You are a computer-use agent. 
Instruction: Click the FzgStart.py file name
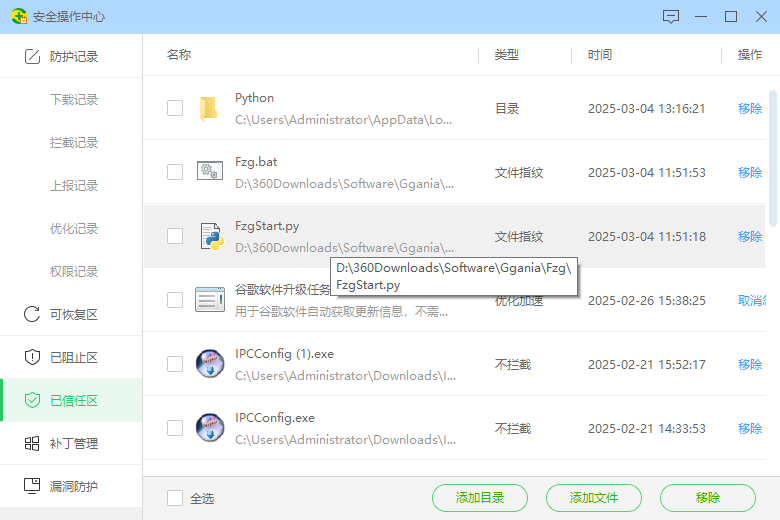coord(267,226)
